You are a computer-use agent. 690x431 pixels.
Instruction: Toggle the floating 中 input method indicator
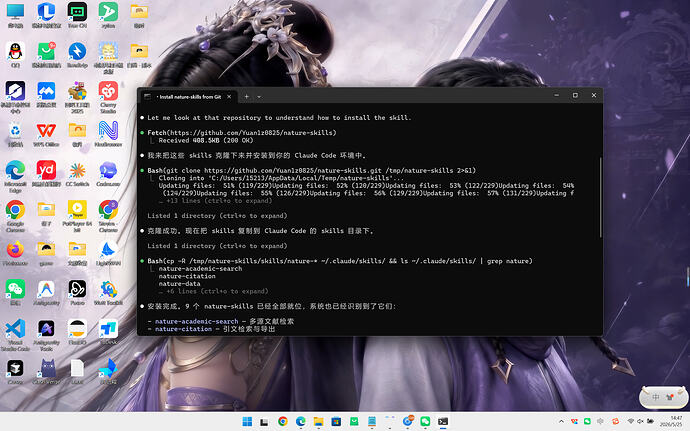coord(655,397)
